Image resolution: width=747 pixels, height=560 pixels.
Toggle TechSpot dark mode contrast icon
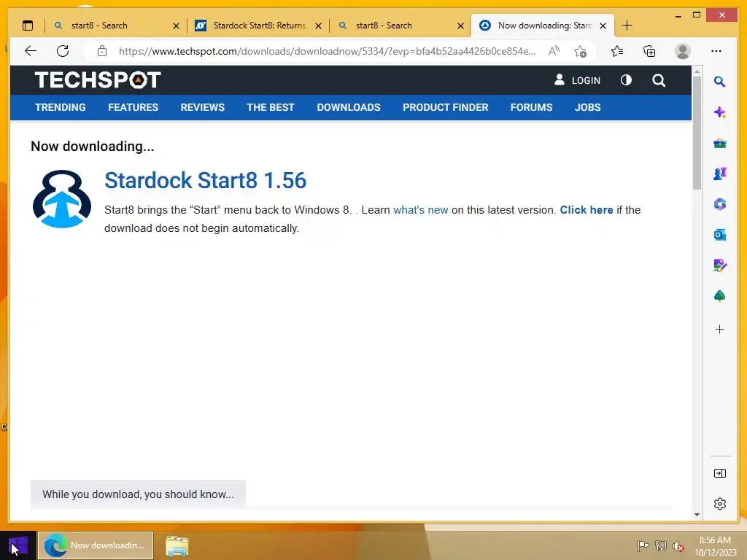tap(626, 80)
